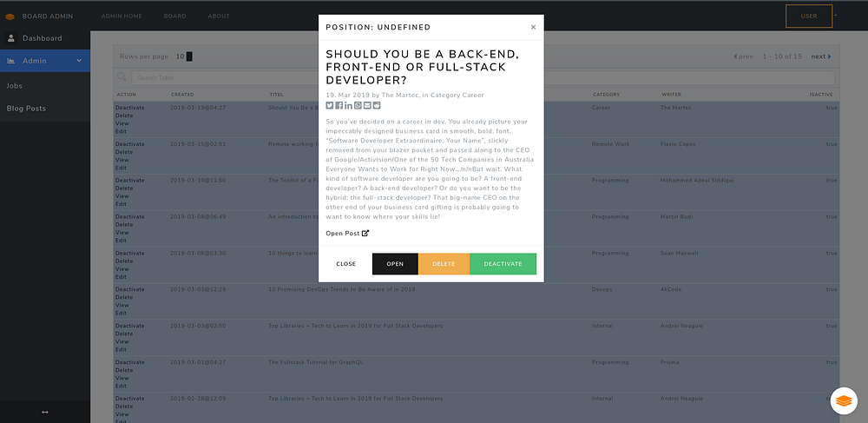Viewport: 868px width, 423px height.
Task: Click the black OPEN button
Action: pyautogui.click(x=395, y=264)
